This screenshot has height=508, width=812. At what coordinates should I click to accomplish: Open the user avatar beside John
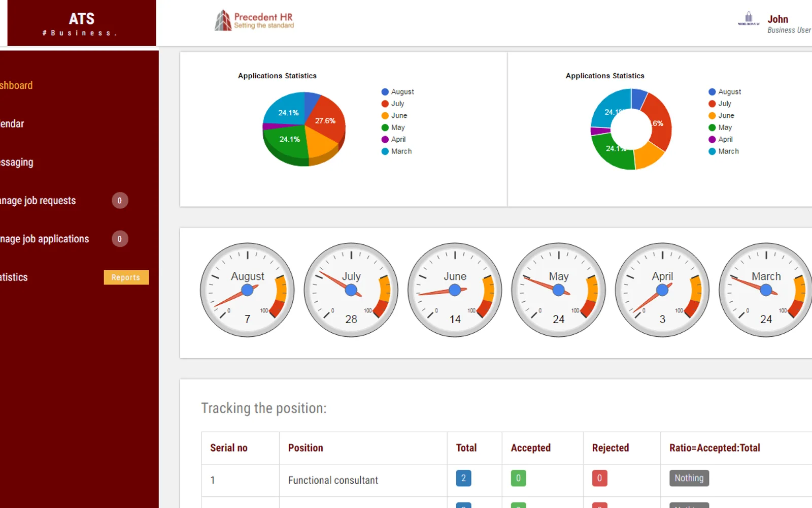pyautogui.click(x=749, y=19)
